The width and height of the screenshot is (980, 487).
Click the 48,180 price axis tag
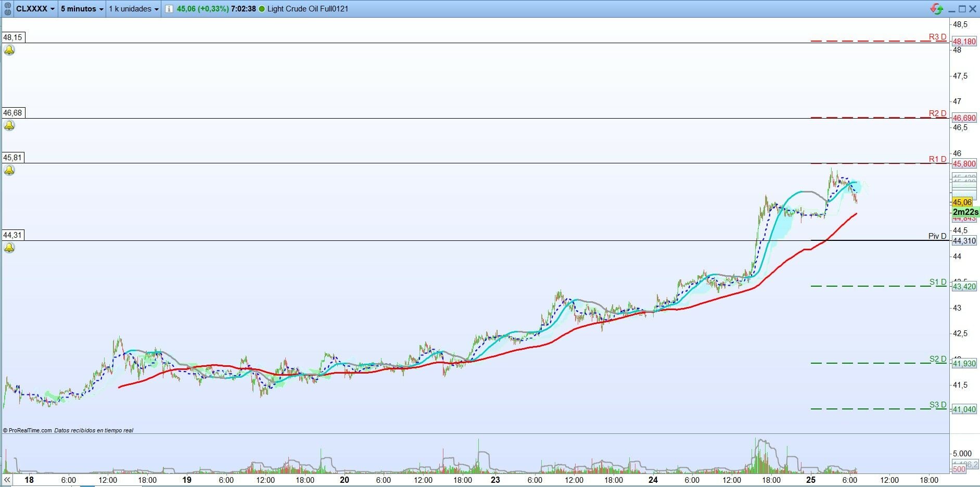pos(964,42)
